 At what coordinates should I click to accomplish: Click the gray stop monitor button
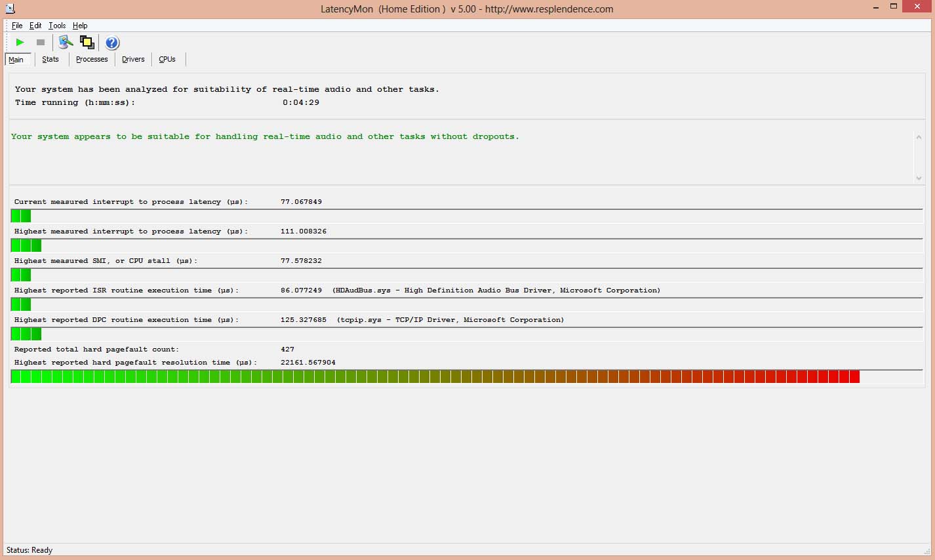click(x=41, y=43)
